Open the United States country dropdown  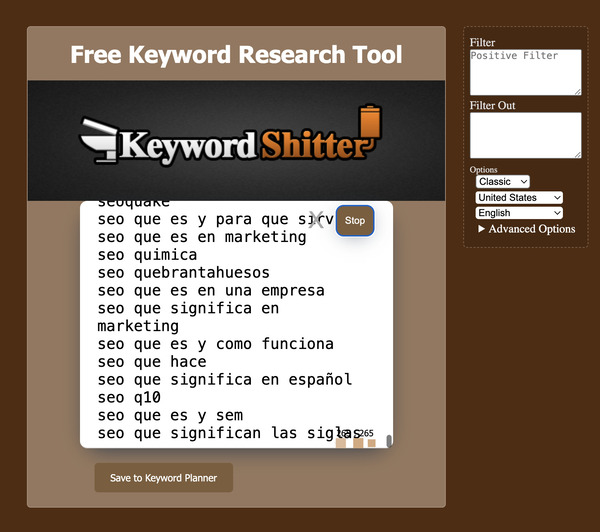(519, 197)
